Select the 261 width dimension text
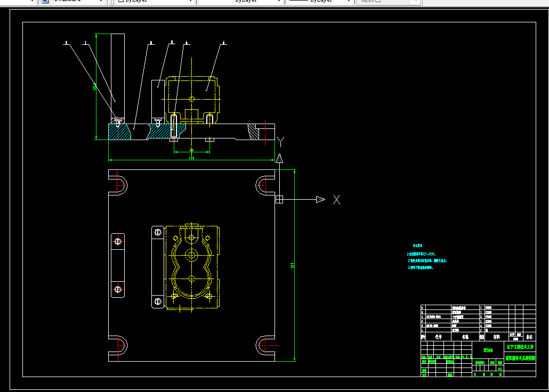Viewport: 549px width, 392px height. (191, 158)
